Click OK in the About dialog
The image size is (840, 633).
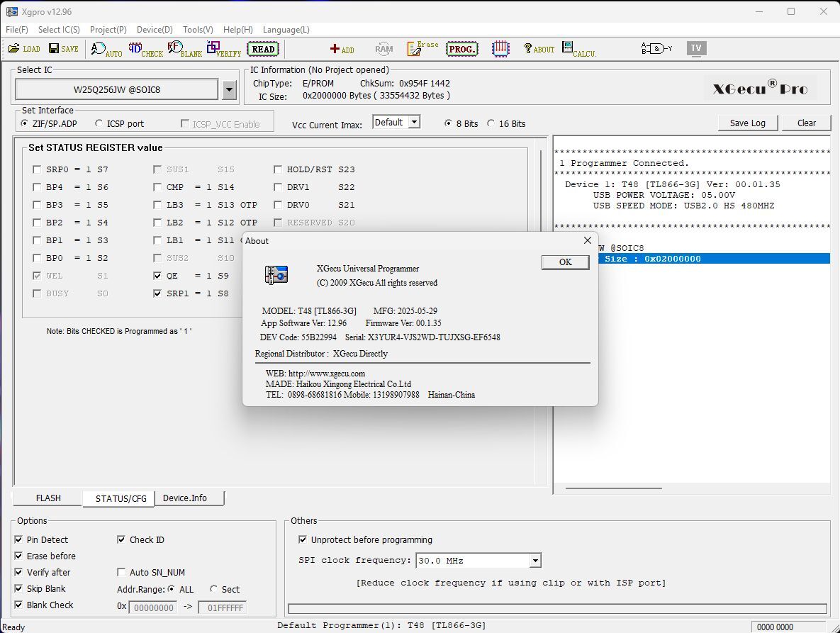pos(565,262)
